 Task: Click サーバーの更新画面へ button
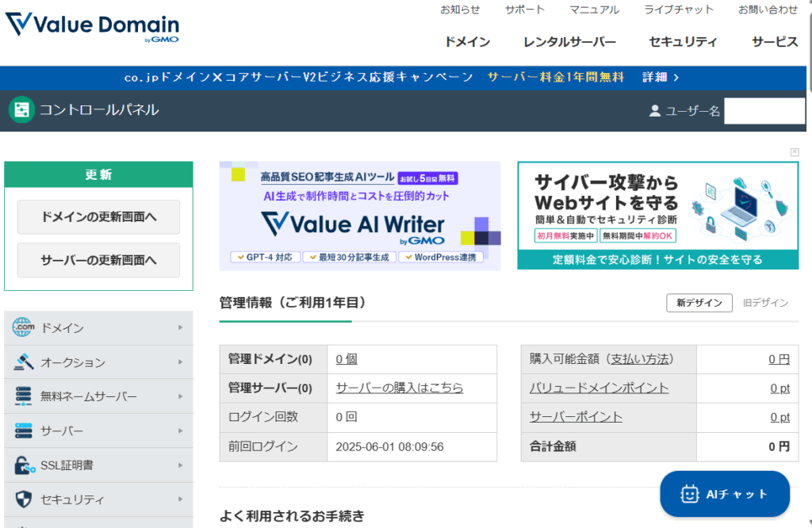(x=98, y=260)
